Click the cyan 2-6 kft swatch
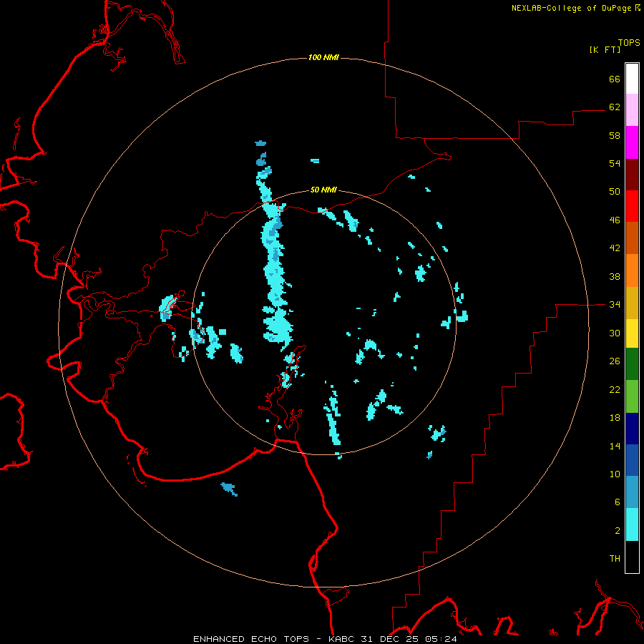644x644 pixels. click(632, 525)
